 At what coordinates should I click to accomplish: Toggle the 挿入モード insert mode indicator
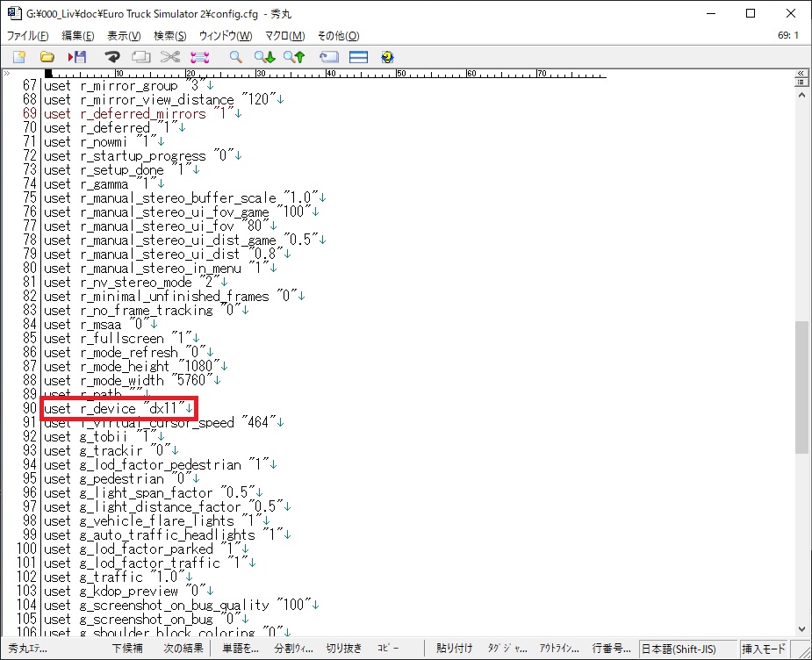pos(764,649)
